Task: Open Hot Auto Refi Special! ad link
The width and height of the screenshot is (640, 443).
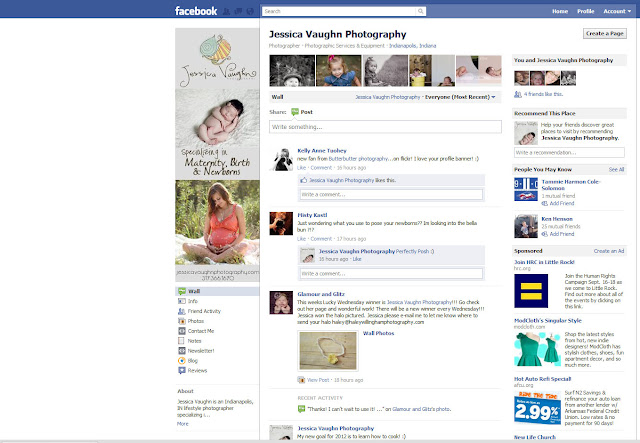Action: coord(542,379)
